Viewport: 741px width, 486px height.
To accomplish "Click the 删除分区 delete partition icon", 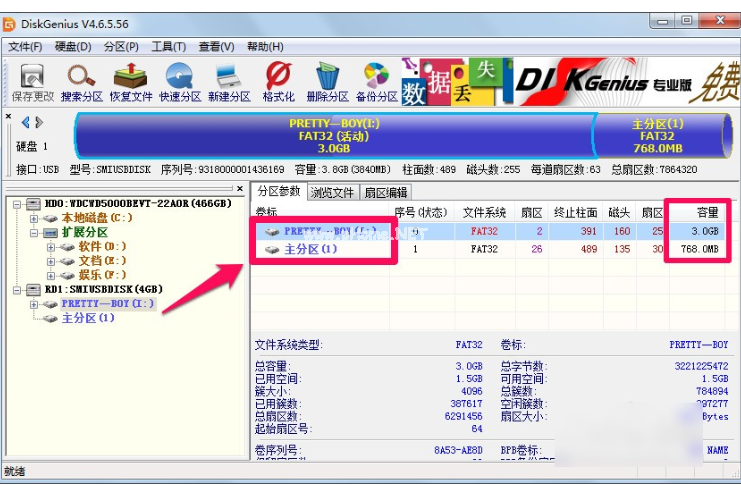I will pos(327,82).
